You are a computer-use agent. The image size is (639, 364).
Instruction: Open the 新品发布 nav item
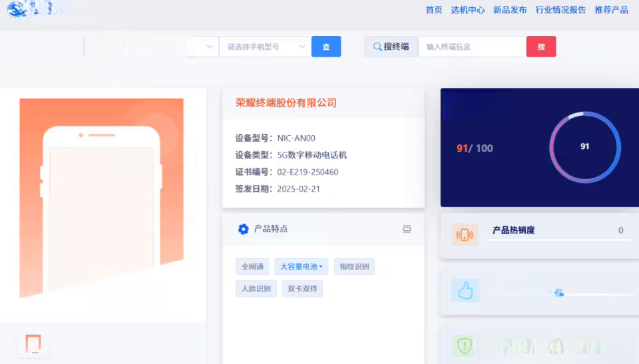click(x=510, y=10)
